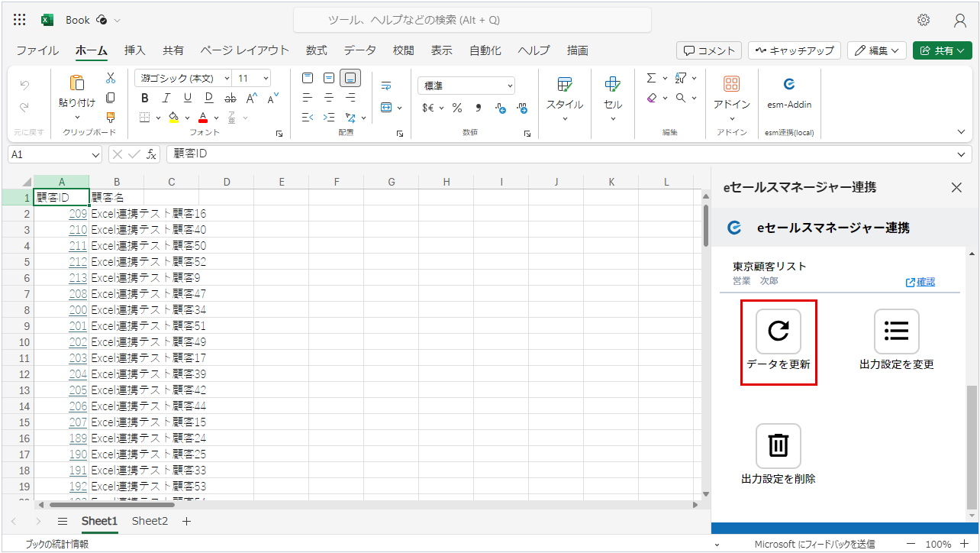
Task: Click 出力設定を削除 trash button
Action: click(x=779, y=455)
